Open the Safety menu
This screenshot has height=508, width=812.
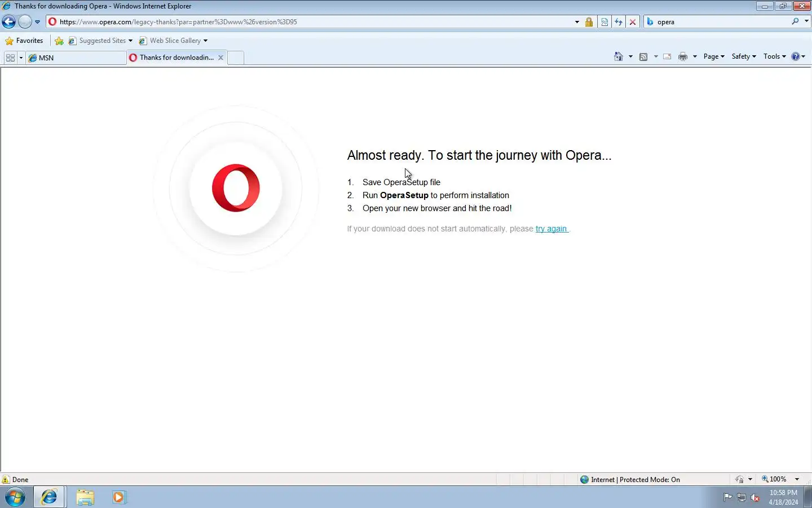point(744,56)
